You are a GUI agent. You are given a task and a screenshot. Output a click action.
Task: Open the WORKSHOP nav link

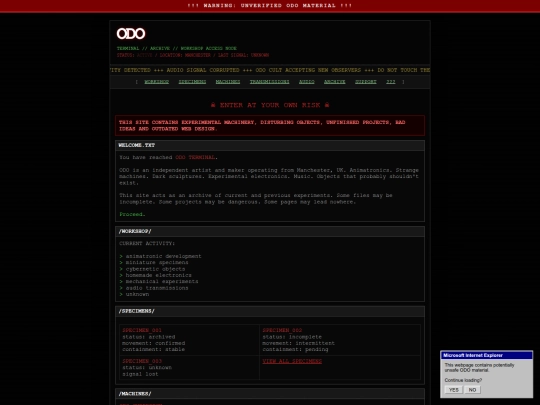point(156,82)
